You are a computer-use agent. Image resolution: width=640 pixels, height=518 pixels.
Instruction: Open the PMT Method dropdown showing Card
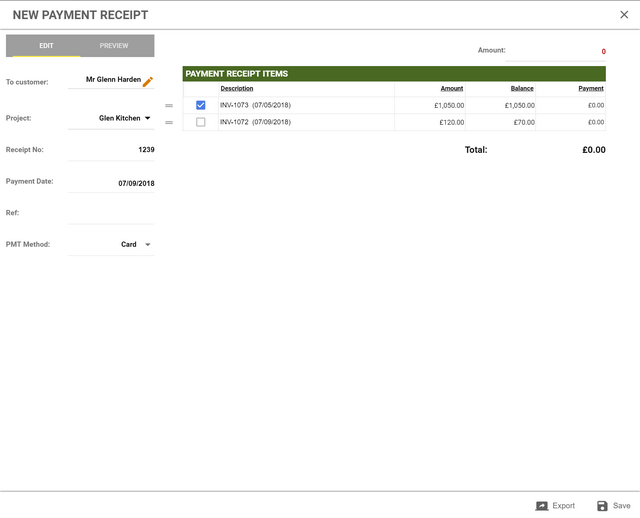tap(111, 245)
